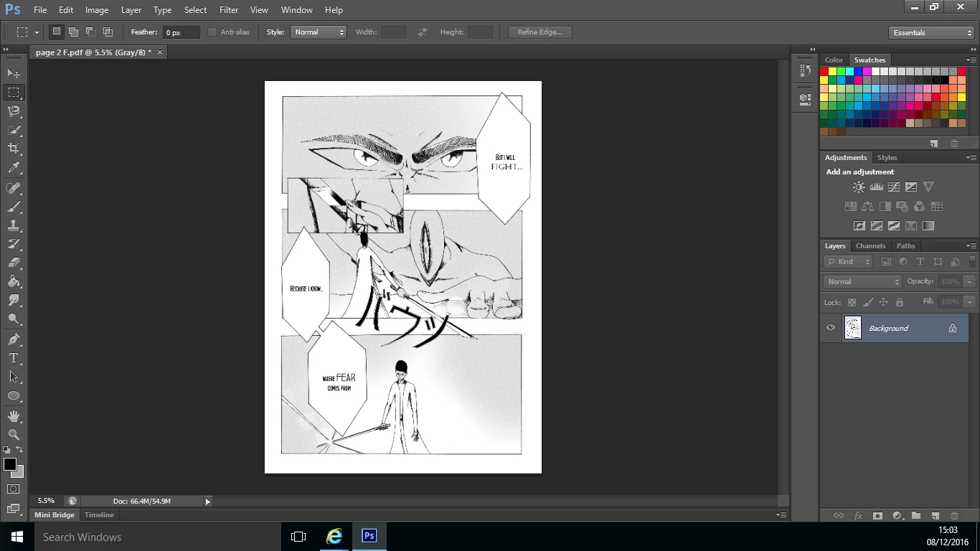Open the Timeline panel tab

pos(99,514)
